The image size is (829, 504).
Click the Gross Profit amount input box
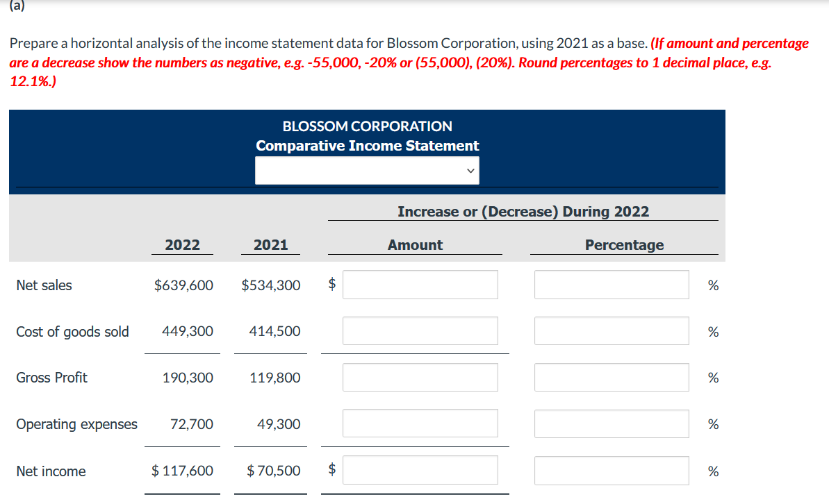tap(420, 377)
